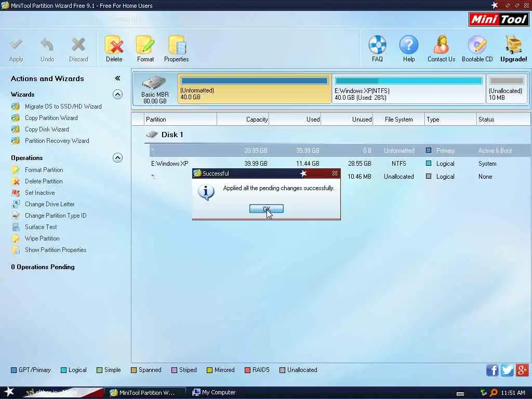Click the magnifier tray icon
532x399 pixels.
494,393
